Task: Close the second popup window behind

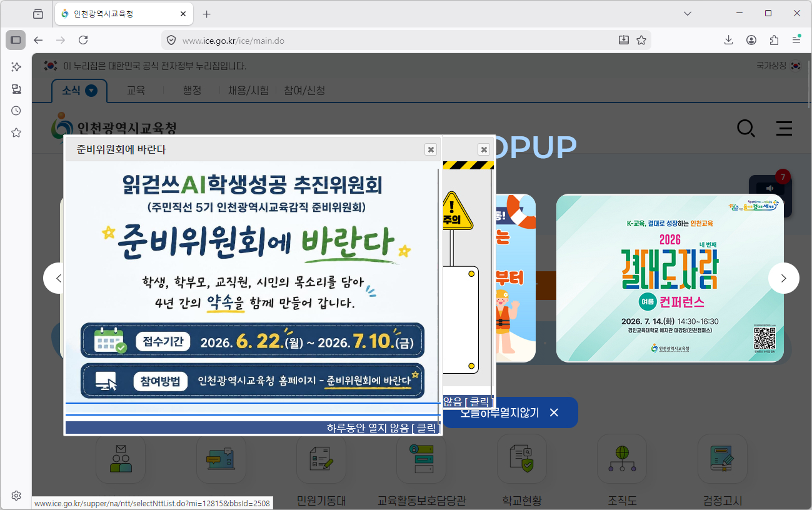Action: pos(483,149)
